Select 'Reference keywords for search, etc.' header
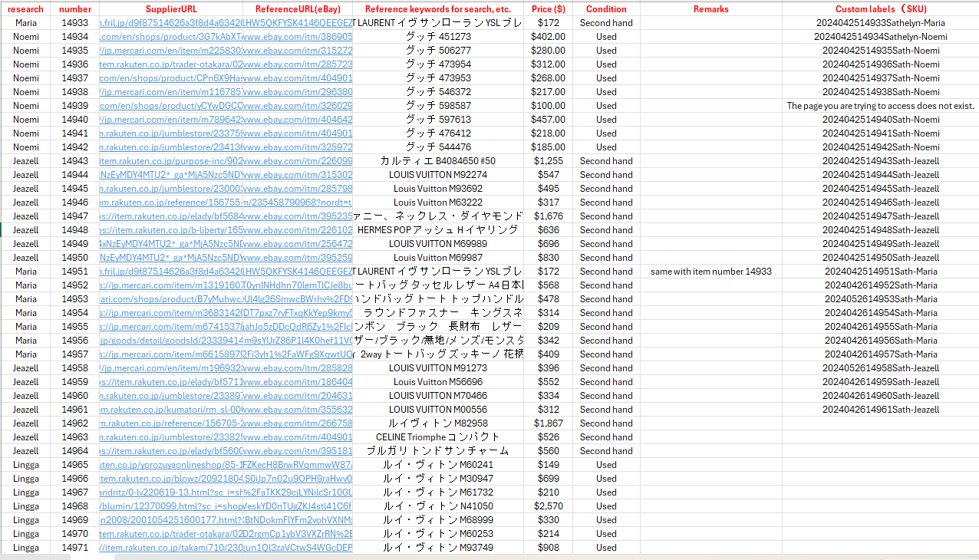This screenshot has height=560, width=979. point(438,9)
